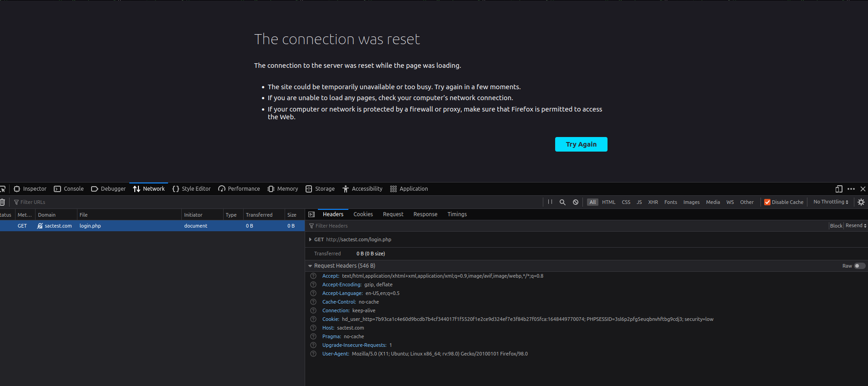Switch to the Debugger panel
Viewport: 868px width, 386px height.
[x=108, y=189]
